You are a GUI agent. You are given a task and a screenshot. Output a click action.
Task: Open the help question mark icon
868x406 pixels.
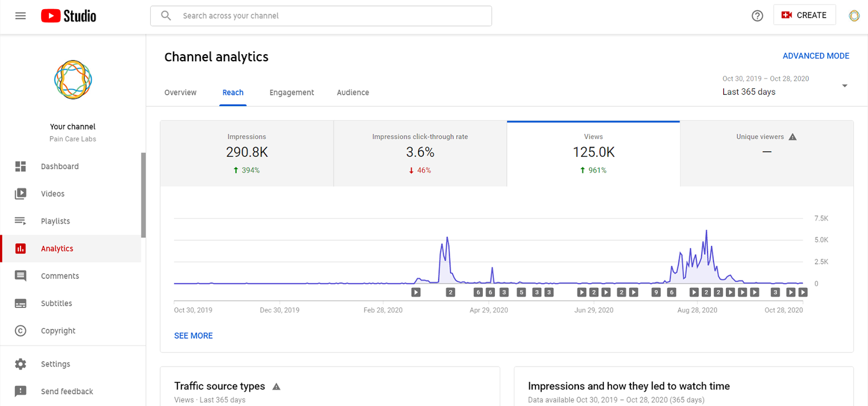pyautogui.click(x=757, y=16)
